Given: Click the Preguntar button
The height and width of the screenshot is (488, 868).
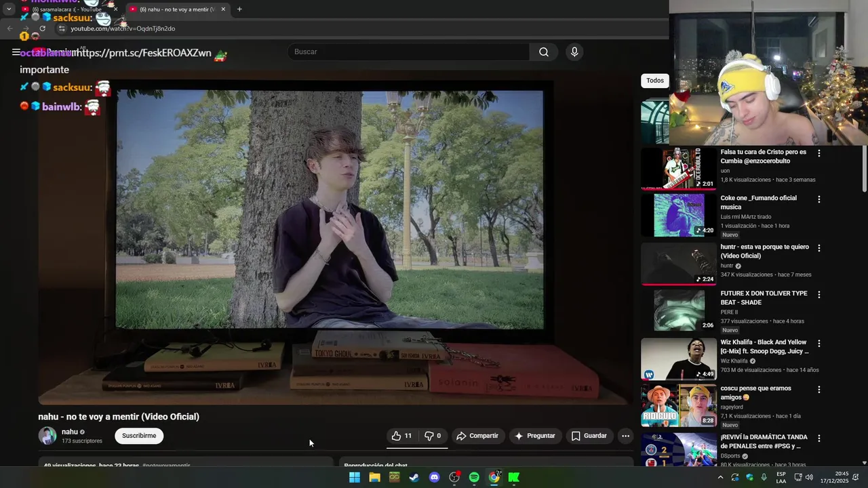Looking at the screenshot, I should click(535, 436).
